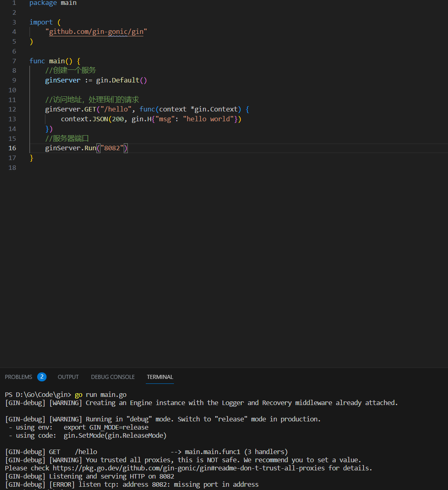
Task: Switch to the DEBUG CONSOLE tab
Action: pos(113,377)
